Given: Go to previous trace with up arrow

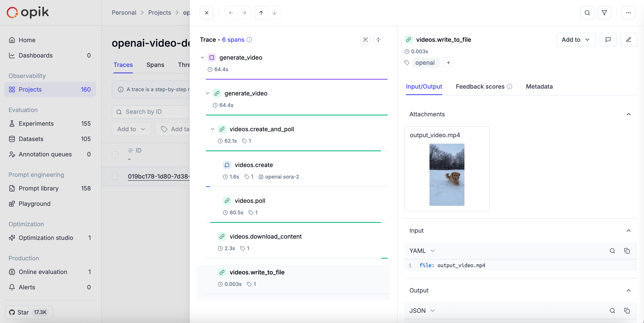Looking at the screenshot, I should click(x=261, y=13).
